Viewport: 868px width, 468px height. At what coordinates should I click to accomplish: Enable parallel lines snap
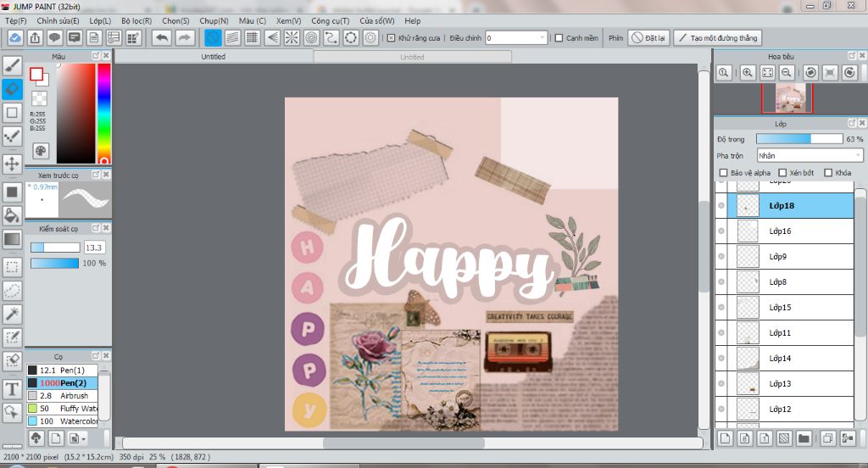coord(232,37)
